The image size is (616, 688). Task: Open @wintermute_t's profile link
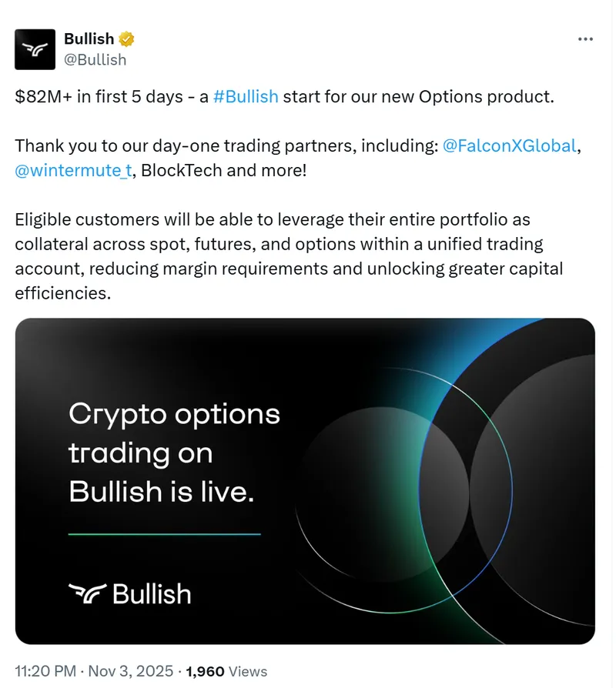click(x=74, y=170)
